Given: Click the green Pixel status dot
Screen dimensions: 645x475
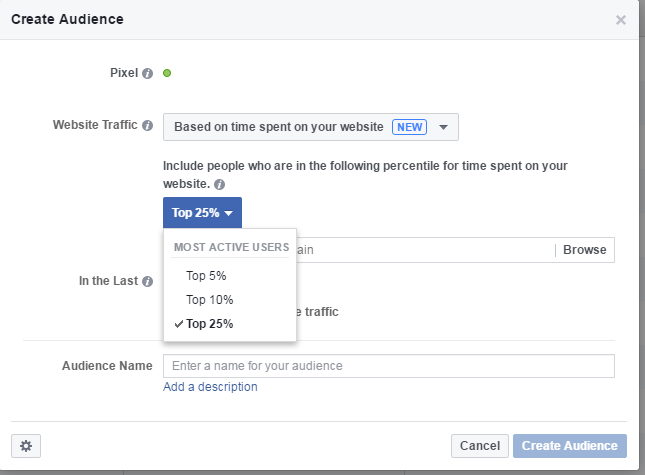Looking at the screenshot, I should coord(167,73).
